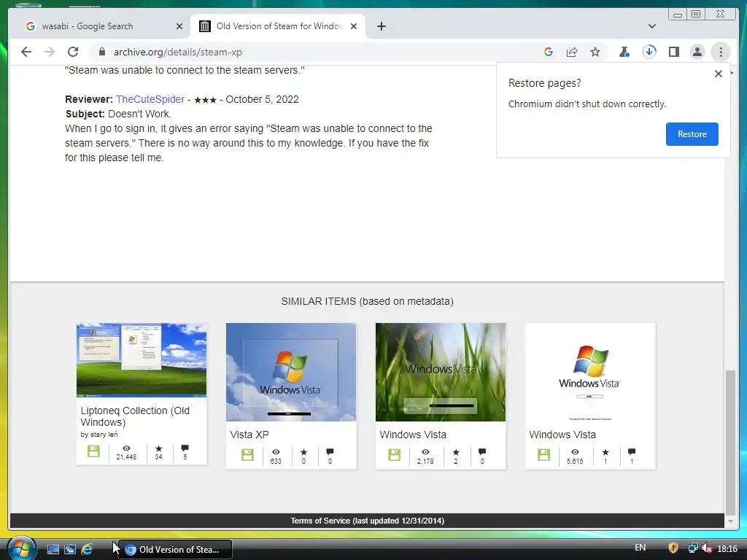Click the reviews bubble on Liptoneq card

tap(185, 448)
